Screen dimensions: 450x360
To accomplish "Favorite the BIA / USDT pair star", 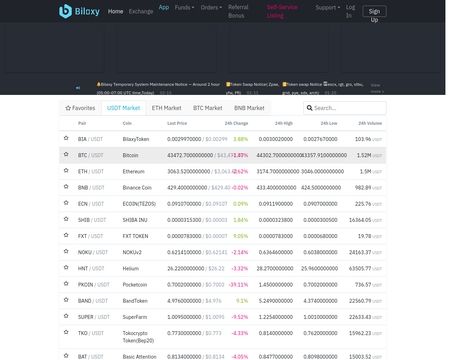I will (x=66, y=138).
